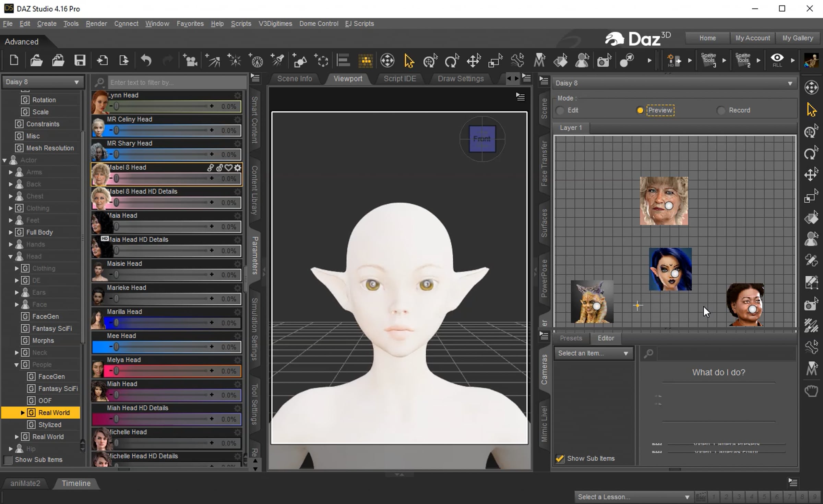Toggle the ALL eye visibility icon
Image resolution: width=823 pixels, height=504 pixels.
point(777,60)
